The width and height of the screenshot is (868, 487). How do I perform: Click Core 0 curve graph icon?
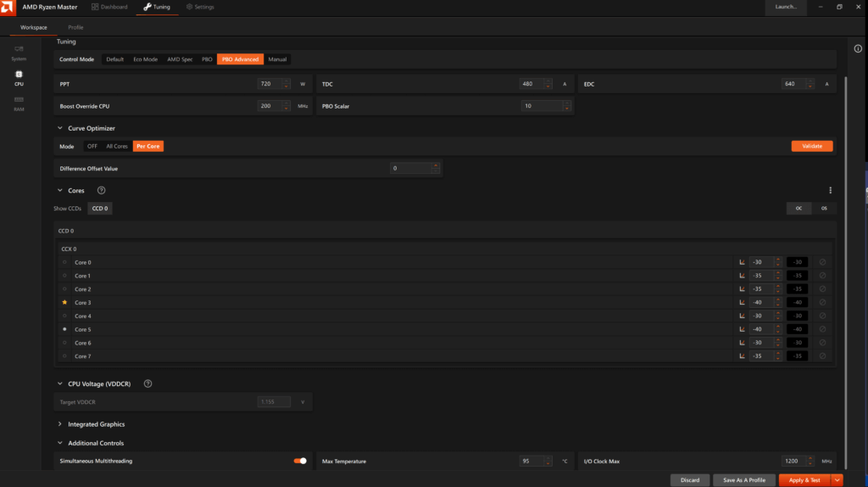pyautogui.click(x=742, y=262)
